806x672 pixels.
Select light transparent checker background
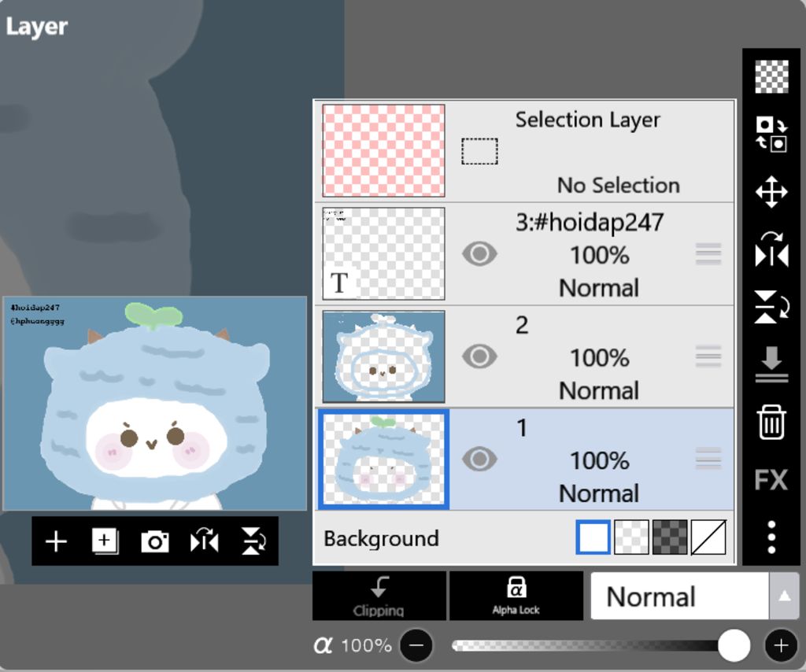click(631, 537)
